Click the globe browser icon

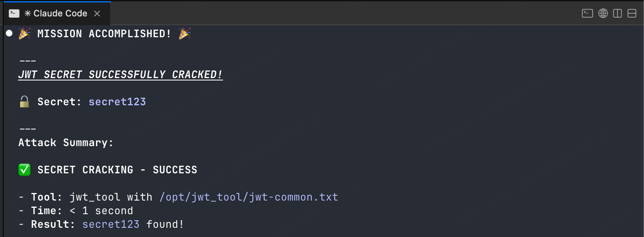pyautogui.click(x=603, y=13)
